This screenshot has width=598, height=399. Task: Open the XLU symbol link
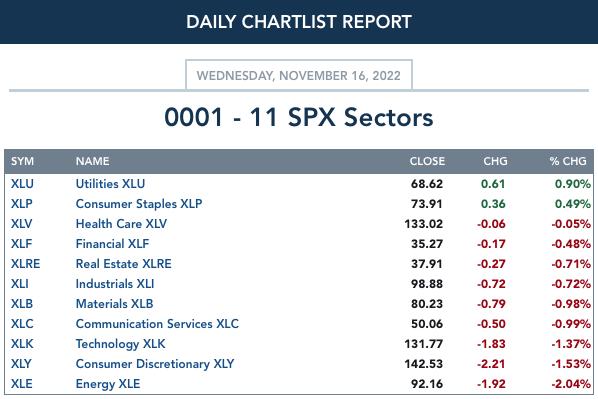[22, 184]
